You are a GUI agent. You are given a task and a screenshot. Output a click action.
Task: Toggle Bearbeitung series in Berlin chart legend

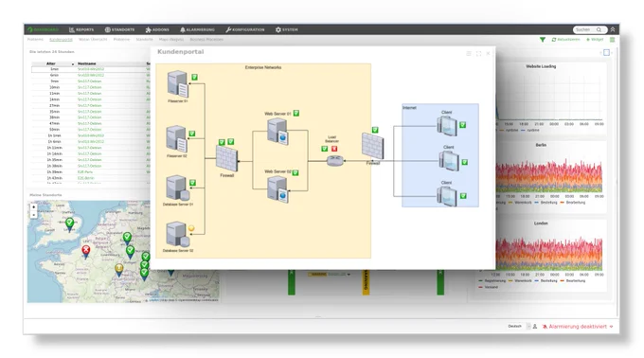tap(573, 203)
